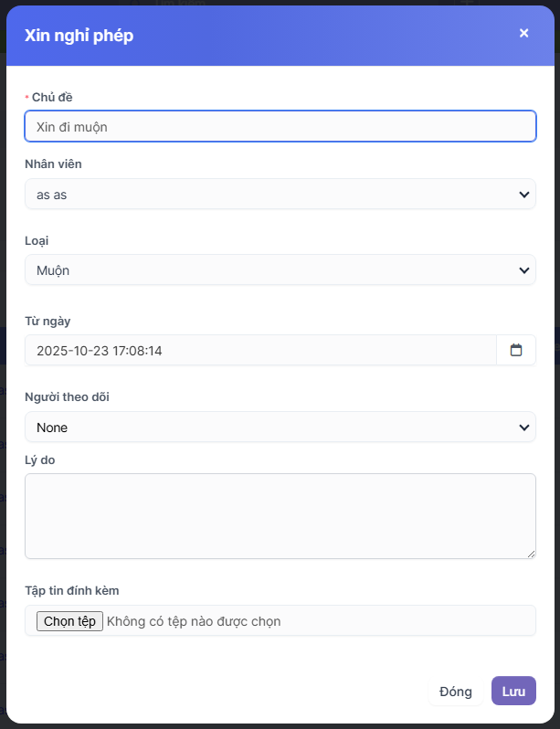Click the Lý do label
The height and width of the screenshot is (729, 560).
click(x=40, y=459)
